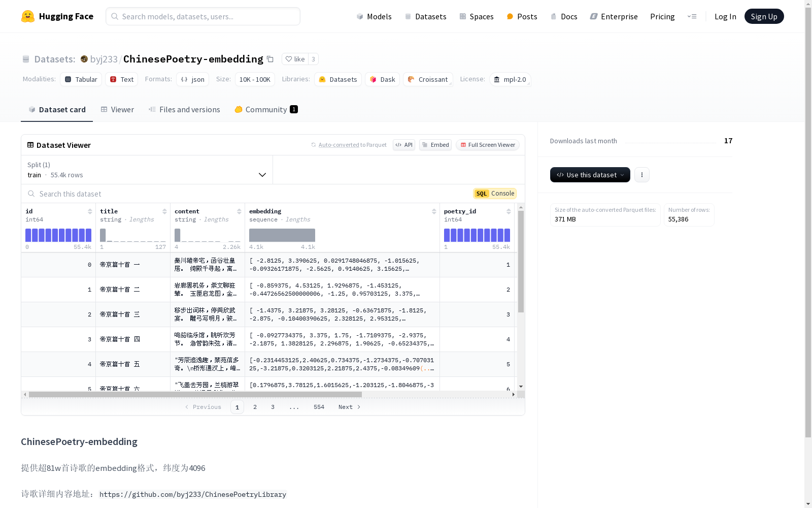Switch to the Dataset card tab
Screen dimensions: 812x508
[57, 110]
